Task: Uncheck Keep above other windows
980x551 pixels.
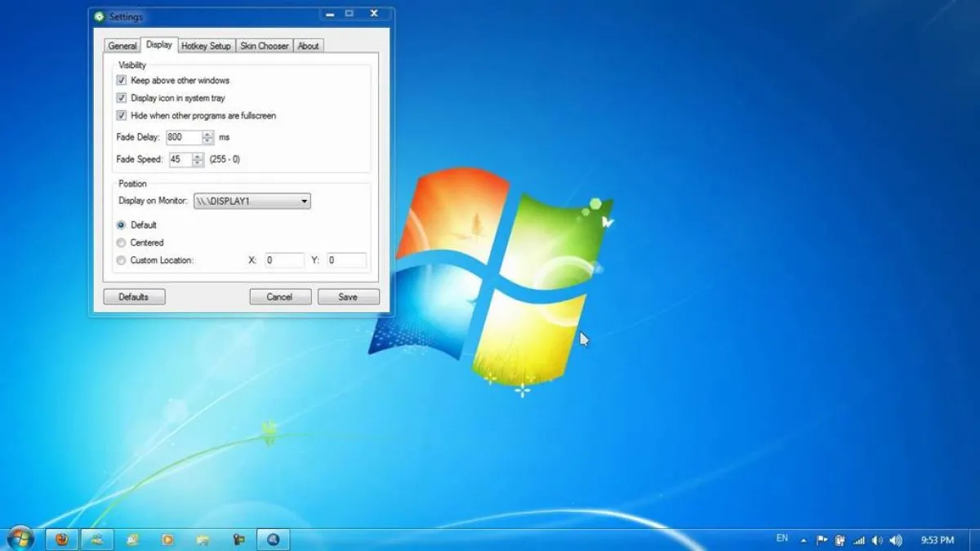Action: point(122,80)
